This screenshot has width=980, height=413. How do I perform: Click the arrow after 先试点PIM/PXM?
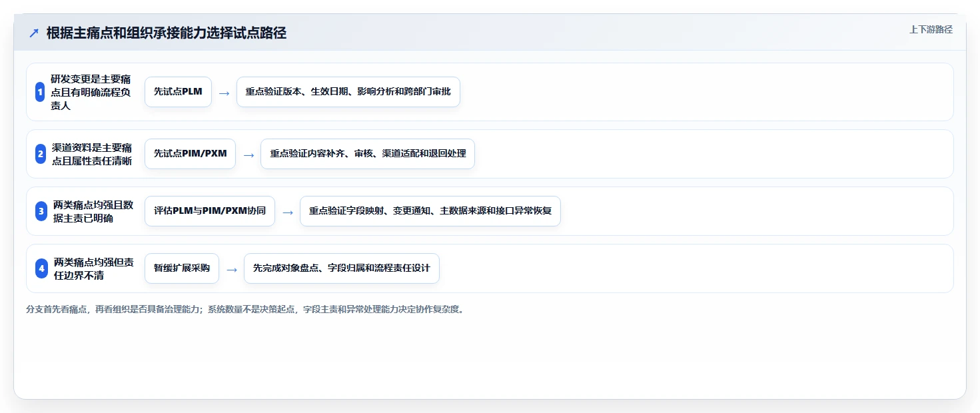pos(248,155)
